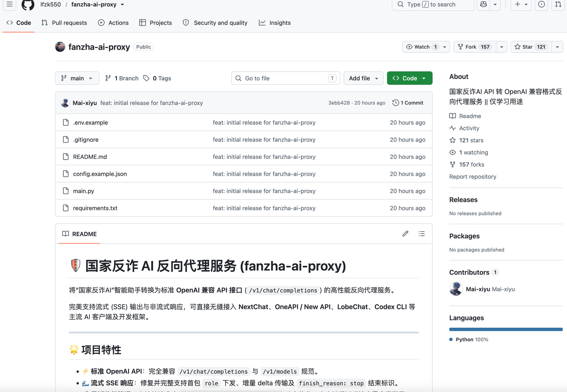Star the fanzha-ai-proxy repository
The height and width of the screenshot is (392, 567).
[531, 47]
